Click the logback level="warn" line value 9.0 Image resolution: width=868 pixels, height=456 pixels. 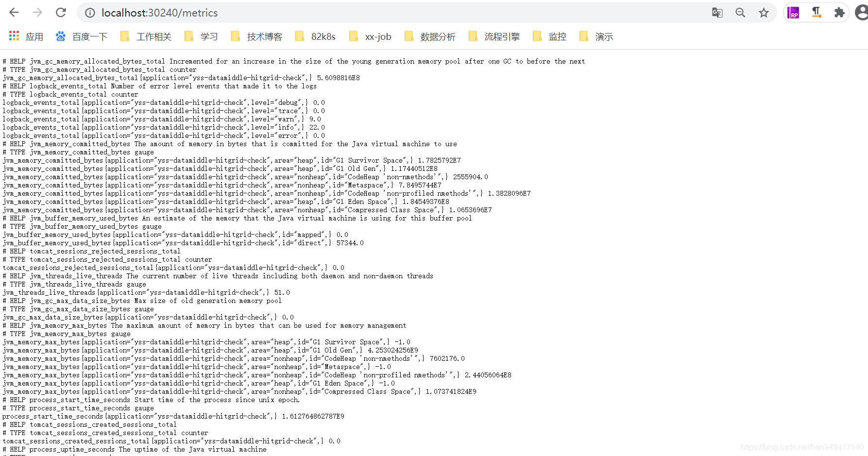point(315,119)
